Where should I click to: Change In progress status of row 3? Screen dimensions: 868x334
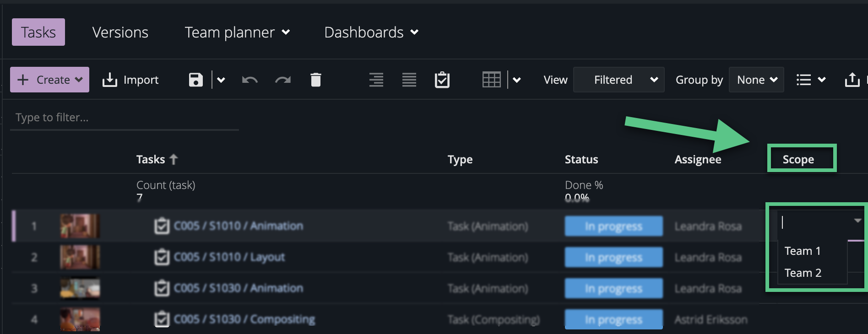pyautogui.click(x=613, y=288)
